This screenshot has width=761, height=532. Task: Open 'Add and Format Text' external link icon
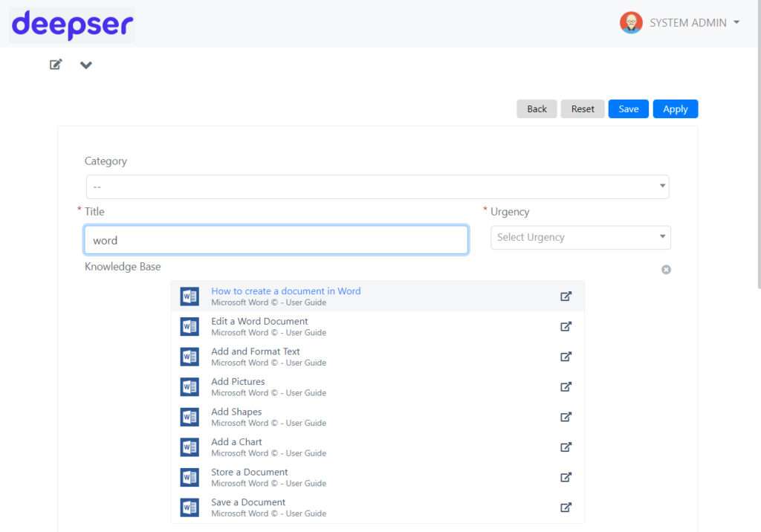click(x=566, y=357)
